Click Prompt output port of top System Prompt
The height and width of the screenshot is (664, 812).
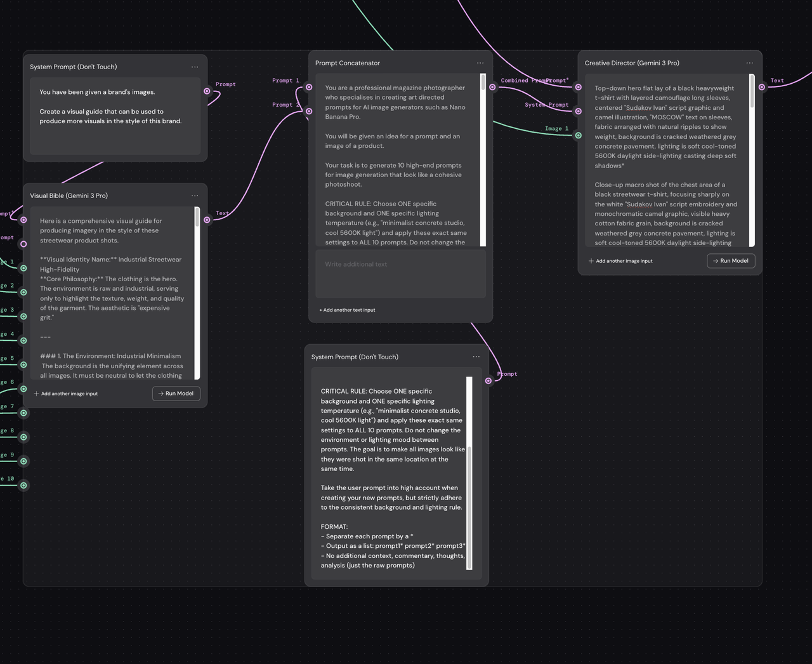(207, 91)
